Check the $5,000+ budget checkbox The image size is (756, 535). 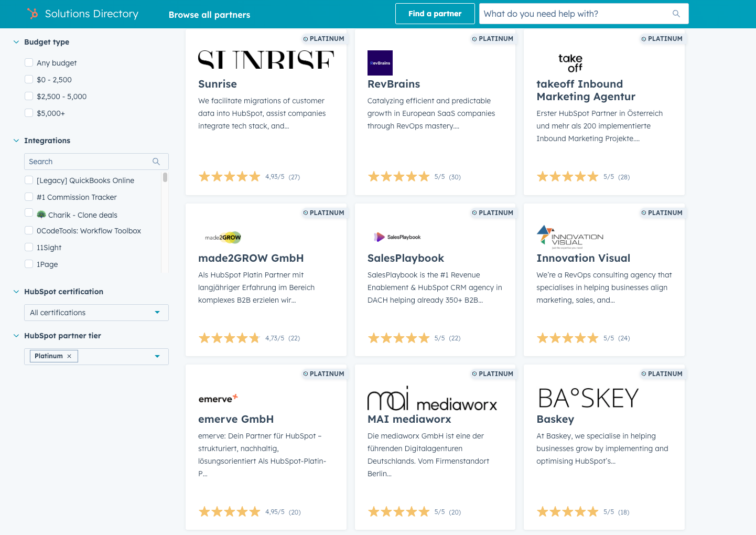pyautogui.click(x=29, y=113)
